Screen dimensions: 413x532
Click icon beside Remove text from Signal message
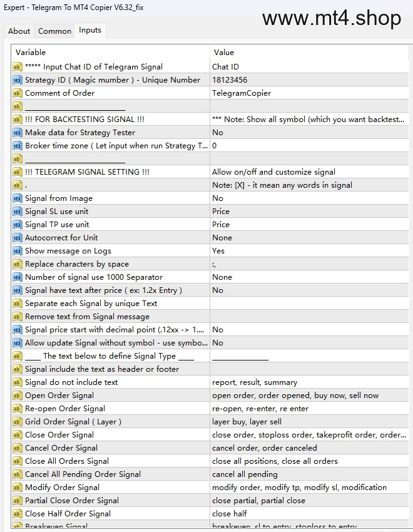point(17,317)
